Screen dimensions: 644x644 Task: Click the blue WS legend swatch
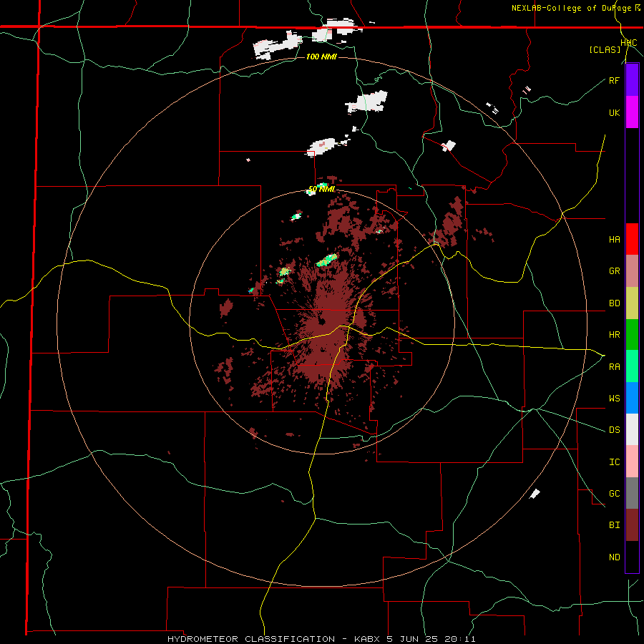pyautogui.click(x=632, y=398)
